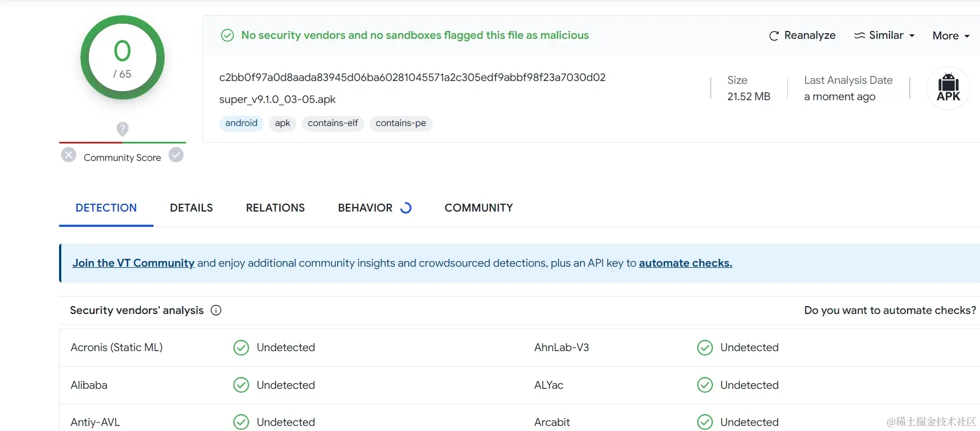Open the Similar dropdown menu

click(884, 35)
